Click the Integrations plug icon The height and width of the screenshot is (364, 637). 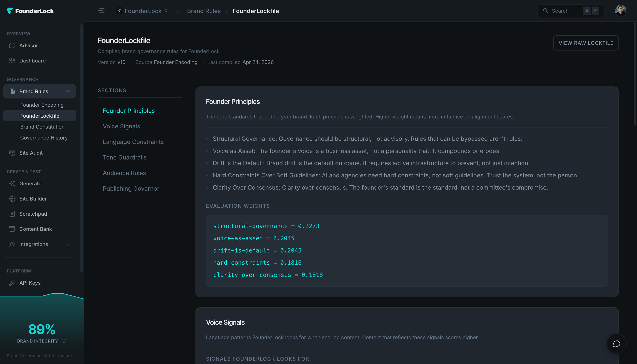12,244
